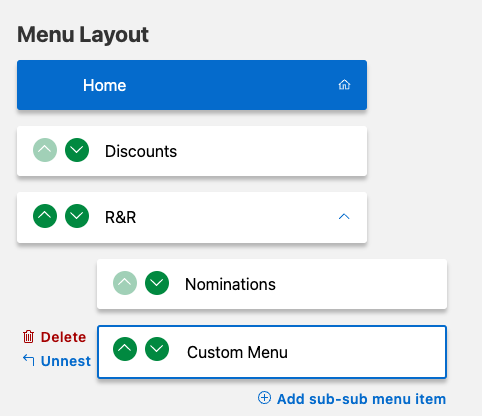Screen dimensions: 482x416
Task: Move R&R down using its arrow button
Action: click(77, 216)
